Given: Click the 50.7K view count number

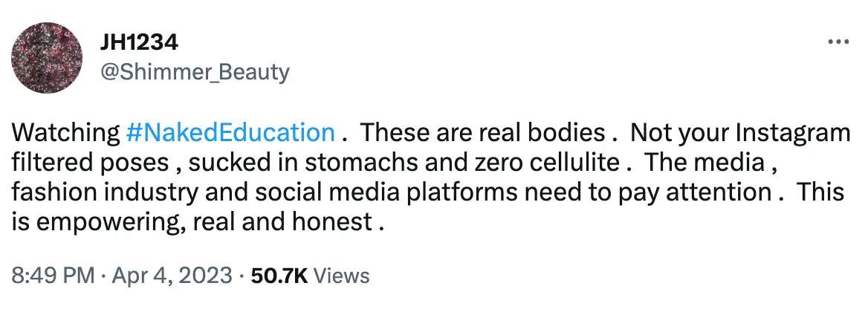Looking at the screenshot, I should coord(279,276).
